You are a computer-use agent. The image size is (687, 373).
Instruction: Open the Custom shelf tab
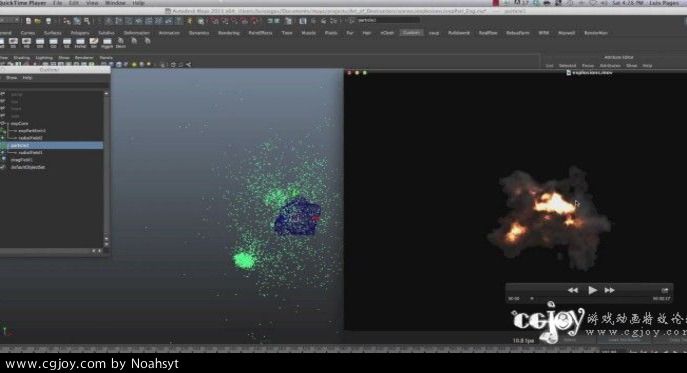pyautogui.click(x=411, y=33)
